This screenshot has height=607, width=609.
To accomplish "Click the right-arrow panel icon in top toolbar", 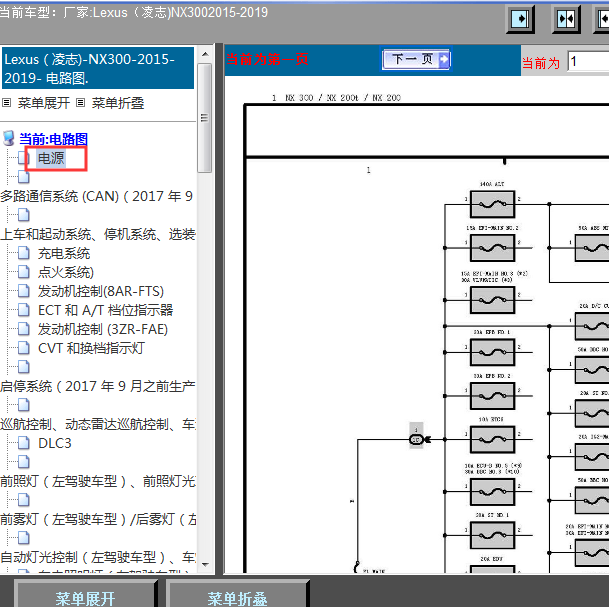I will tap(520, 19).
